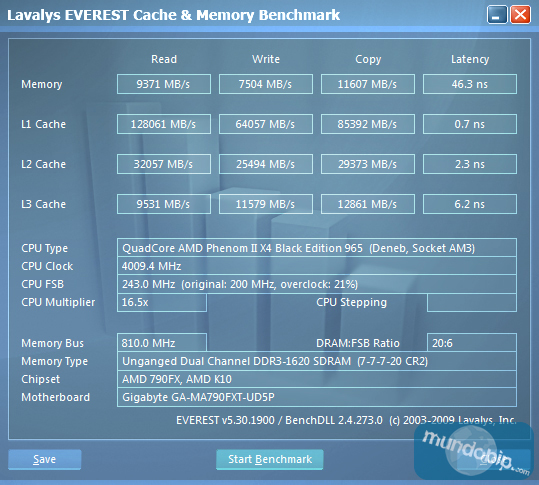Image resolution: width=539 pixels, height=485 pixels.
Task: Click the Memory row label
Action: [42, 84]
